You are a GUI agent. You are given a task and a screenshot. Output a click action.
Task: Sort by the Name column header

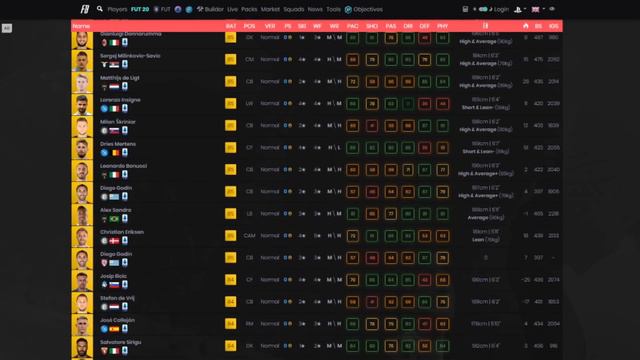tap(81, 26)
